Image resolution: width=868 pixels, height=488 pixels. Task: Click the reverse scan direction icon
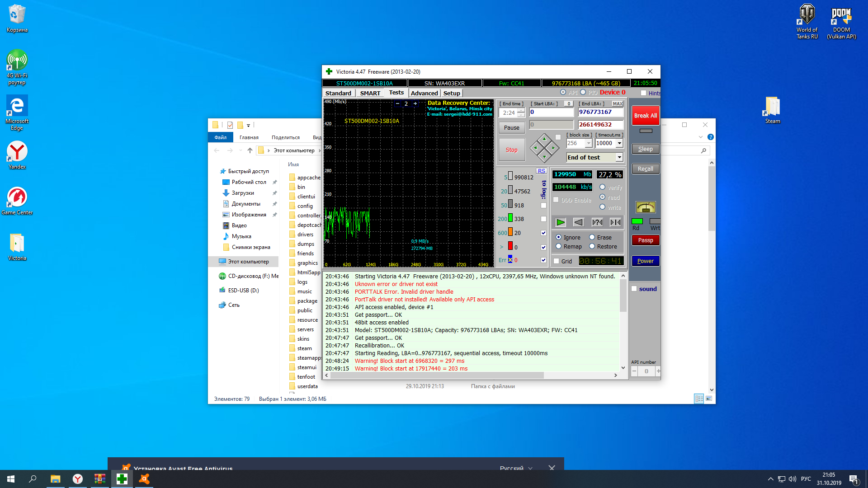(579, 222)
